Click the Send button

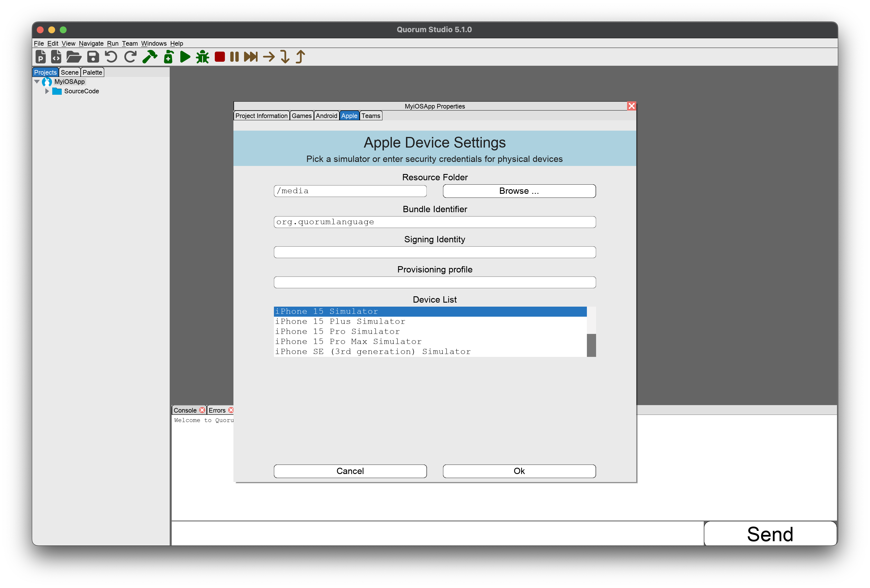[770, 533]
